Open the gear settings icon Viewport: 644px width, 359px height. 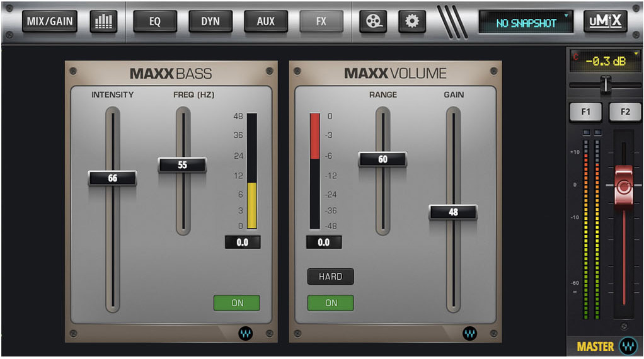412,21
